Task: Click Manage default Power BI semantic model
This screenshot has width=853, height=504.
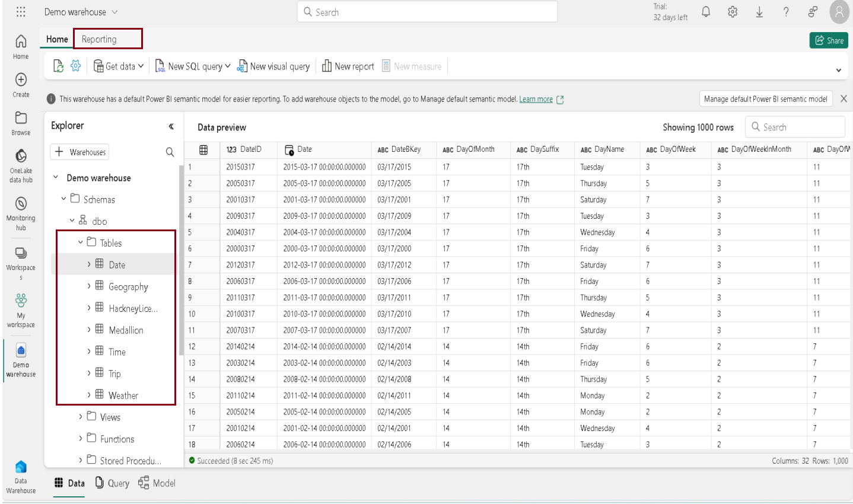Action: click(x=766, y=99)
